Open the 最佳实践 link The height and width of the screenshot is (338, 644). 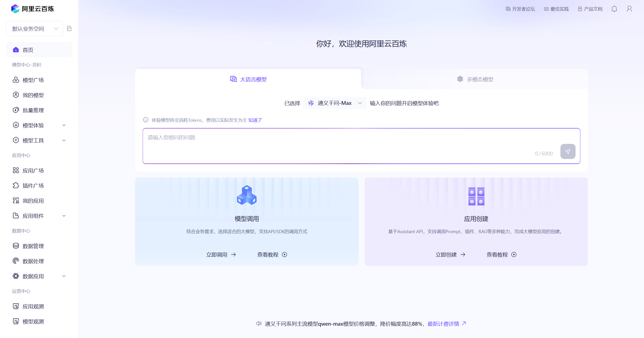click(556, 9)
